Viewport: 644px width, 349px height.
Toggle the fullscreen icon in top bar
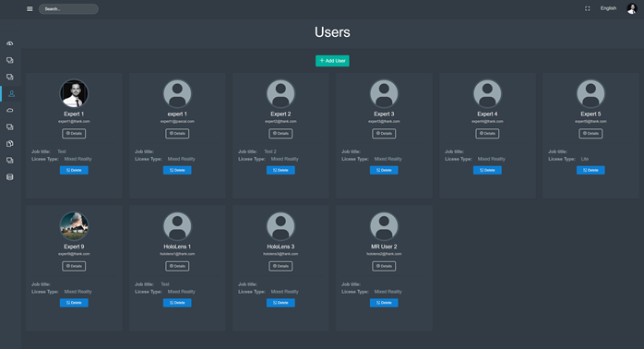588,8
